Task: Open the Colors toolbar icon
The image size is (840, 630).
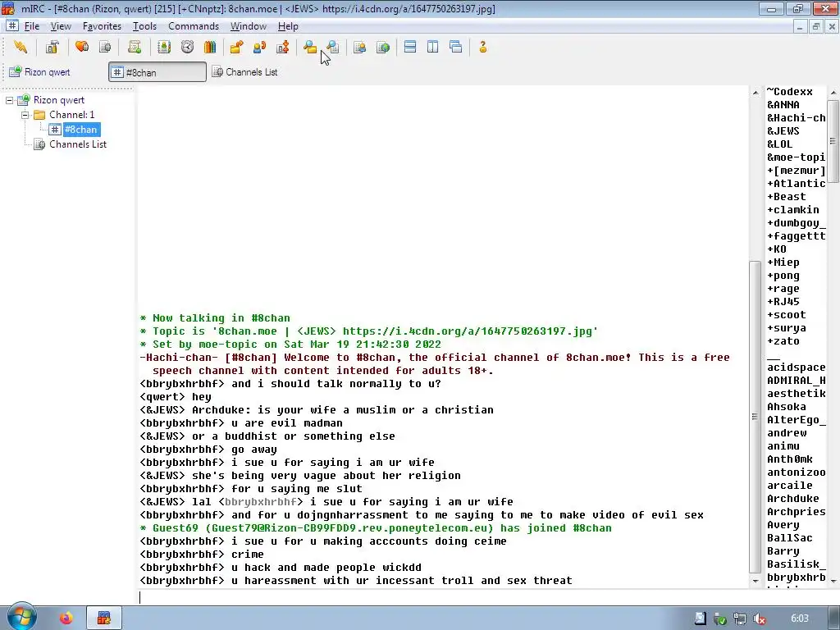Action: point(210,47)
